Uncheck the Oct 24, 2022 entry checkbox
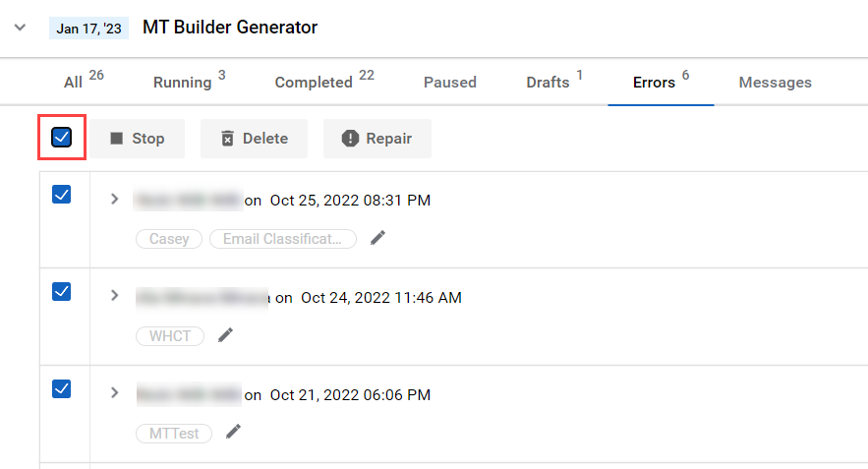This screenshot has width=868, height=469. coord(62,291)
